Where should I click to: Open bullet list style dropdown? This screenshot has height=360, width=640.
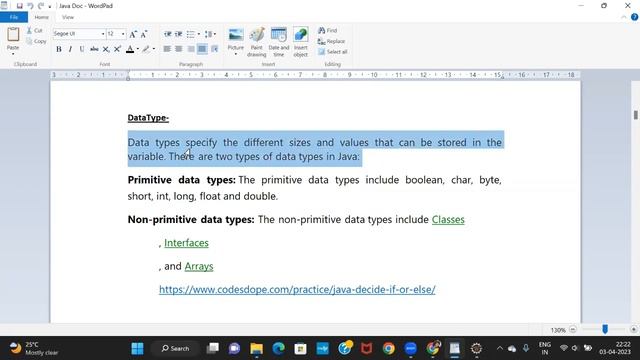(x=199, y=34)
